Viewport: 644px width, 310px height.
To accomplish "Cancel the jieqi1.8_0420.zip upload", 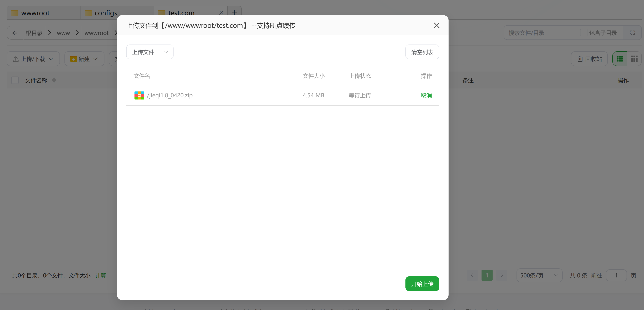I will click(426, 95).
